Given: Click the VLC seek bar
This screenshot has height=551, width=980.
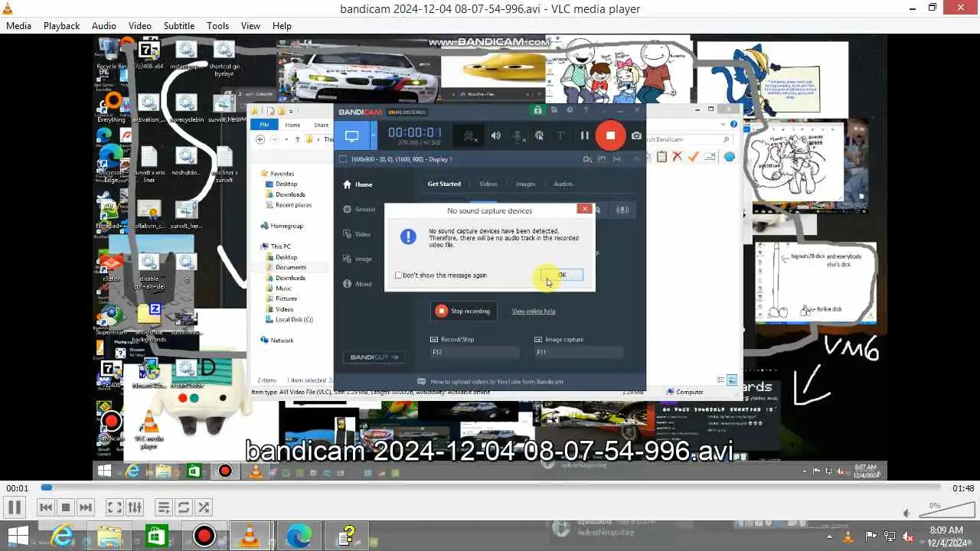Looking at the screenshot, I should 490,487.
